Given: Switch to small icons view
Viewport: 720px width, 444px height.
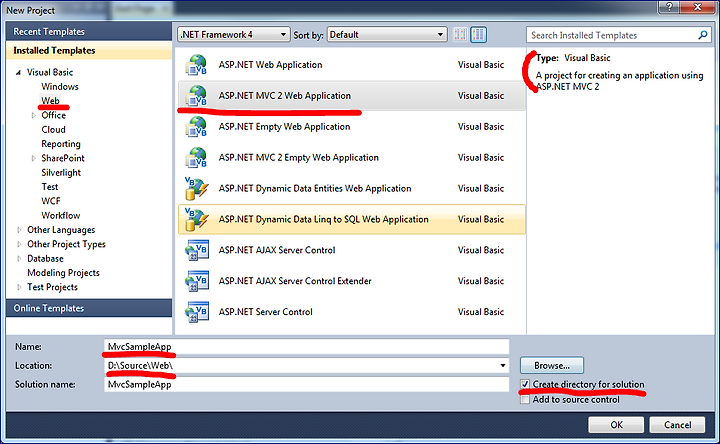Looking at the screenshot, I should pyautogui.click(x=460, y=34).
